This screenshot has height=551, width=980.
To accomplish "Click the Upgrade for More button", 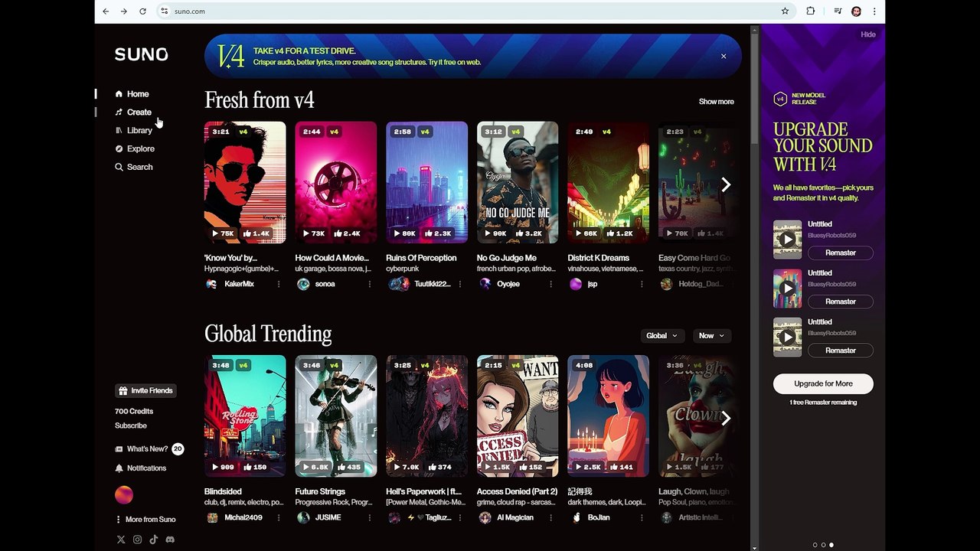I will pos(823,383).
